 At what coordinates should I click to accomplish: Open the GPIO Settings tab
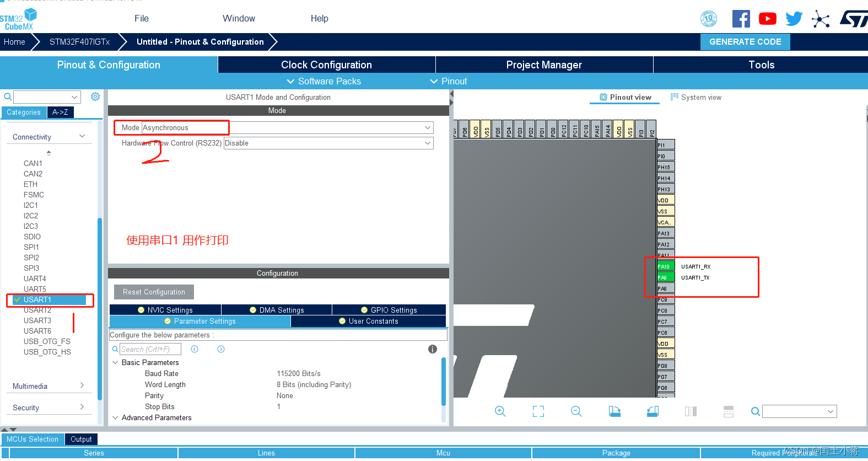click(389, 310)
